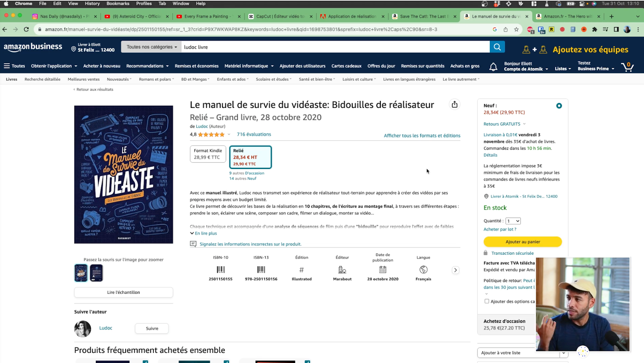Click the publication date calendar icon

point(383,270)
